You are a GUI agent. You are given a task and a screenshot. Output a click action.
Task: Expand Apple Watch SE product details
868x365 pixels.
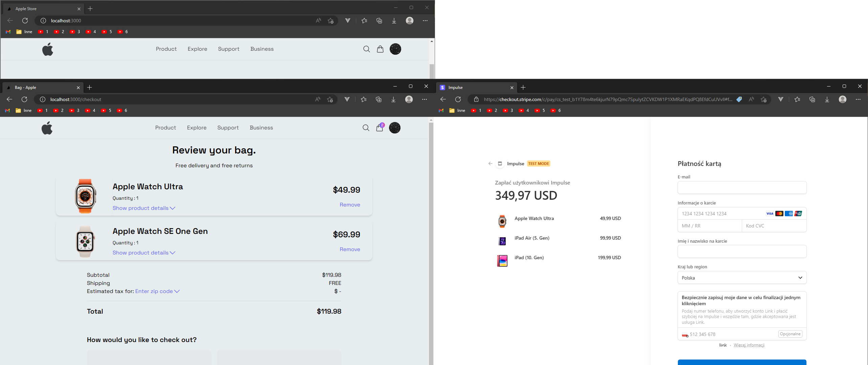144,253
